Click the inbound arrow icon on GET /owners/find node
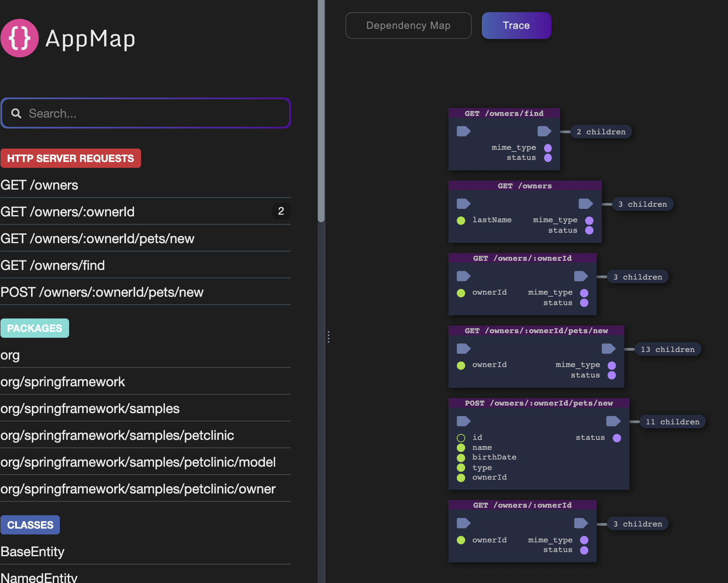The image size is (728, 583). (463, 131)
